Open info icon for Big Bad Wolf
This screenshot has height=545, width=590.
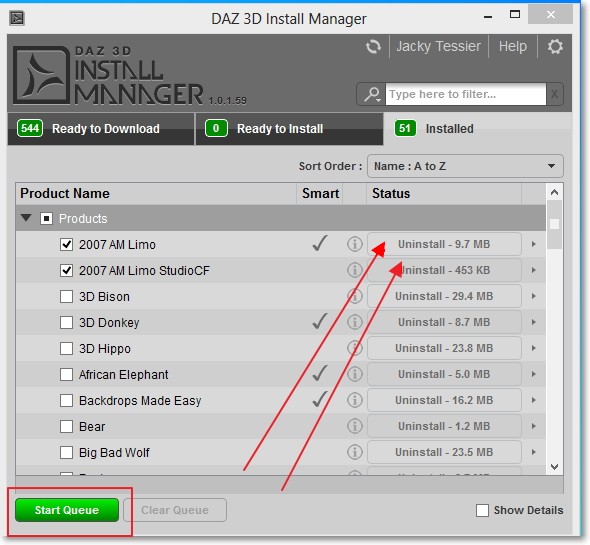(x=354, y=452)
